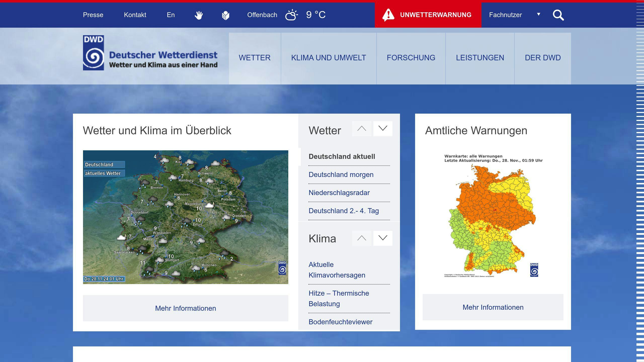Screen dimensions: 644x362
Task: Open the Leichte Sprache page
Action: click(x=225, y=15)
